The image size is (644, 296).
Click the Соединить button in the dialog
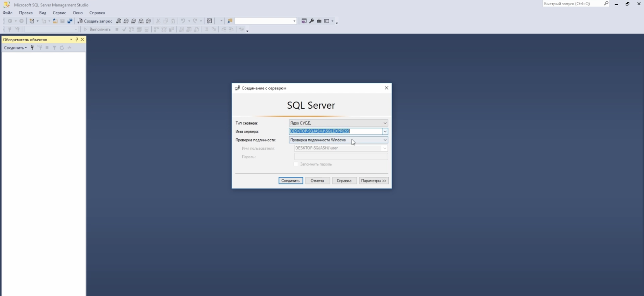[x=291, y=181]
